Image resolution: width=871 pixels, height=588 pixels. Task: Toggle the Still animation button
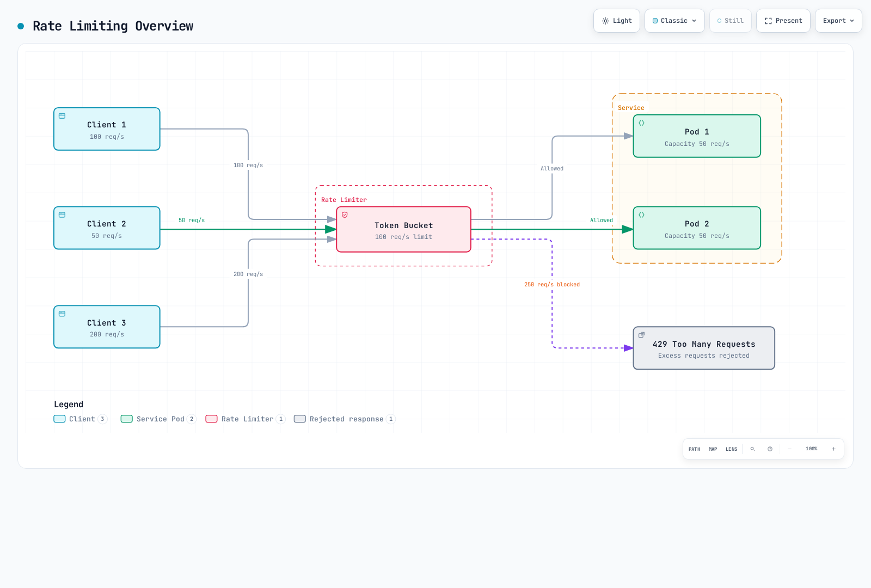click(x=731, y=21)
